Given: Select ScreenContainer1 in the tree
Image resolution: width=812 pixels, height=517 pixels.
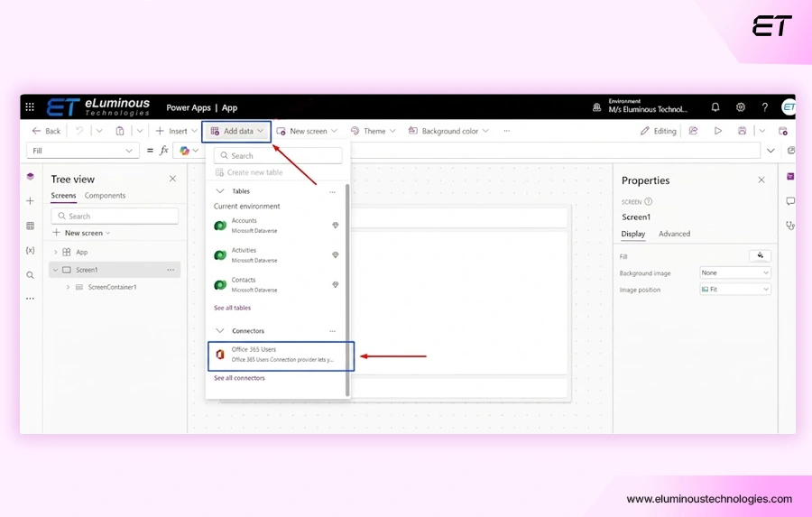Looking at the screenshot, I should [x=113, y=287].
